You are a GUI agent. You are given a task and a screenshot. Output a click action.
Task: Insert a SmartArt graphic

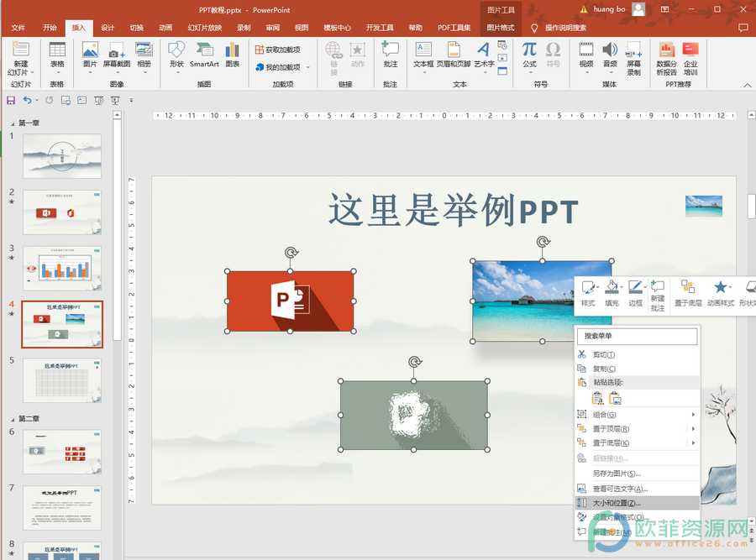pos(204,55)
